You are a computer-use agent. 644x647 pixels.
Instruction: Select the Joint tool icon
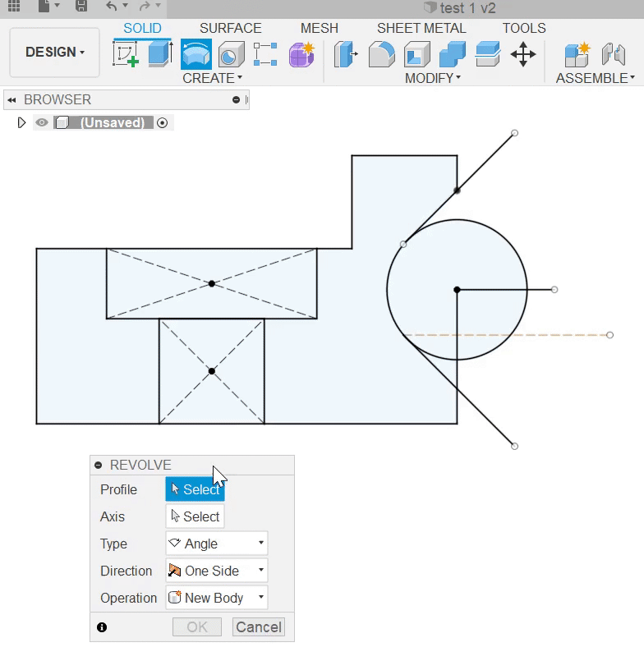614,54
